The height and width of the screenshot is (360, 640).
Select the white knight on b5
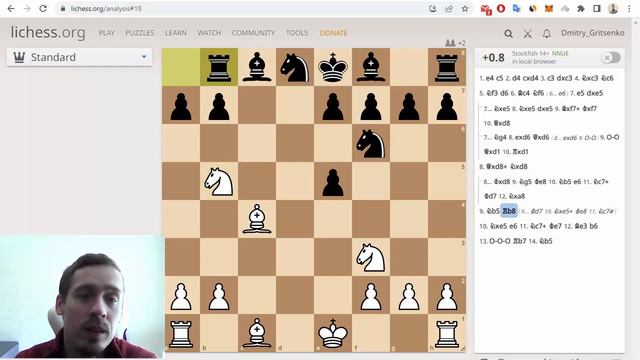pyautogui.click(x=219, y=181)
